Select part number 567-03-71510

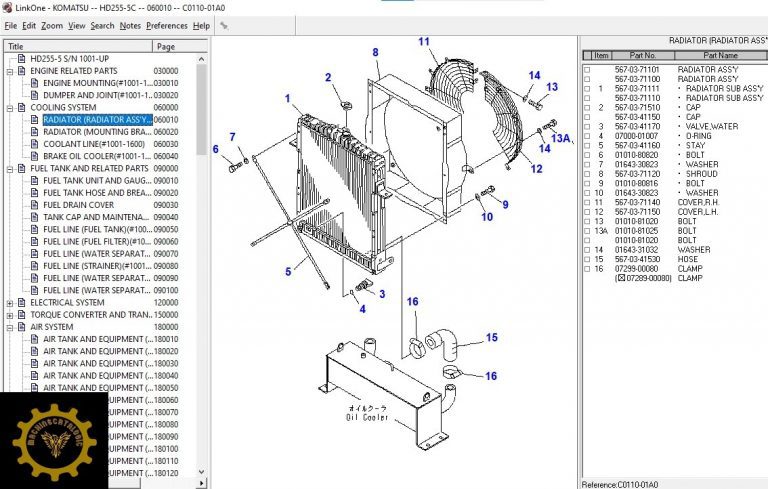pyautogui.click(x=637, y=107)
